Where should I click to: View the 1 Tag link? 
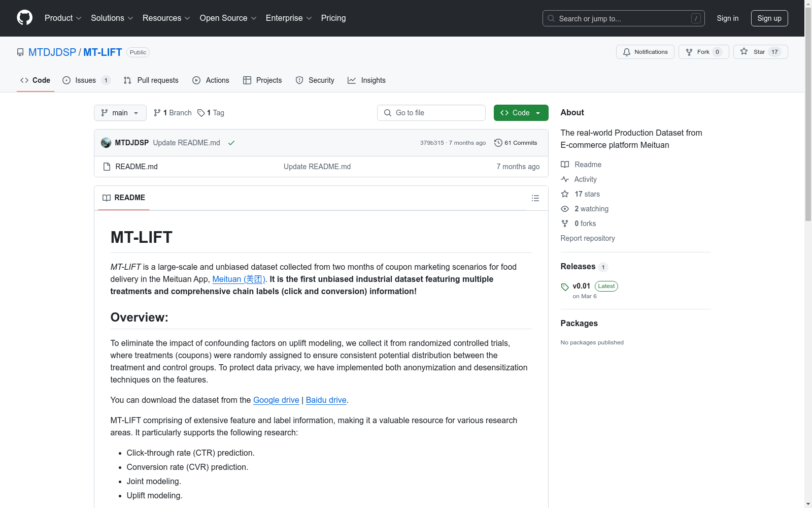point(211,113)
